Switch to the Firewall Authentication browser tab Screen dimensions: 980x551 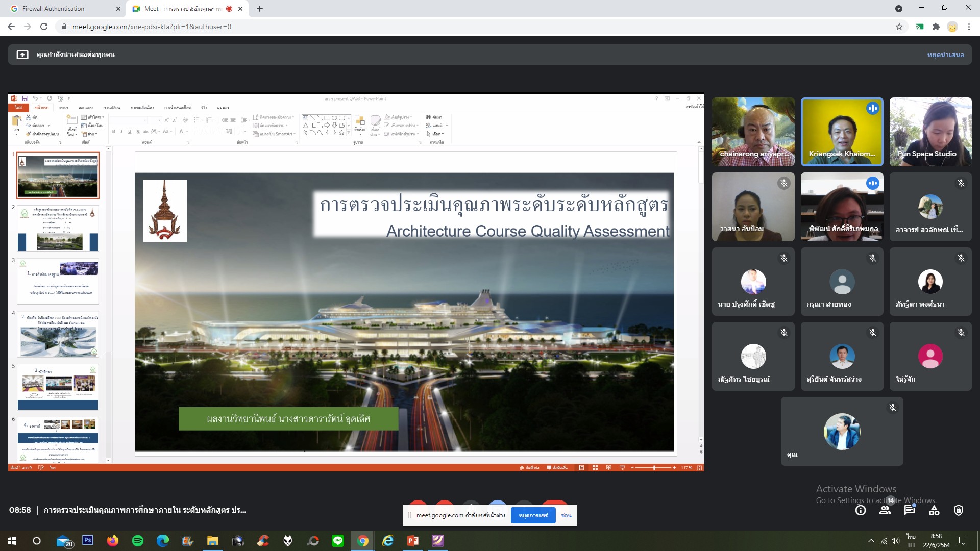tap(54, 9)
